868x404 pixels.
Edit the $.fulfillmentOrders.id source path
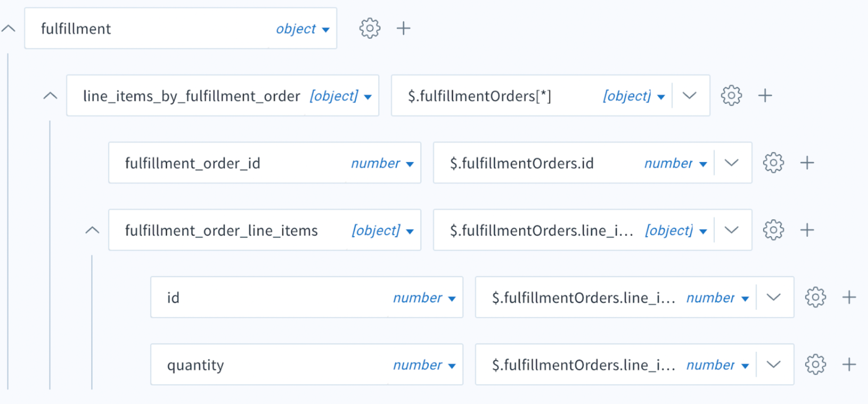(522, 163)
